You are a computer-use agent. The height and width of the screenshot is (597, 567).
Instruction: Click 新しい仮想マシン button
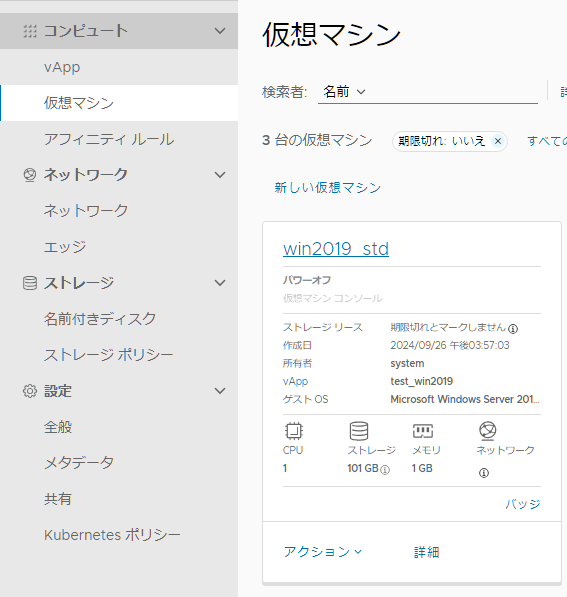click(x=327, y=187)
